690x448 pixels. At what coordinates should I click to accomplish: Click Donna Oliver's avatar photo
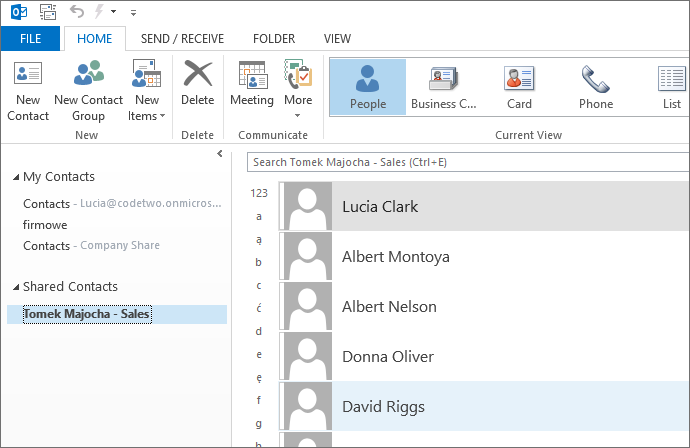[x=307, y=356]
